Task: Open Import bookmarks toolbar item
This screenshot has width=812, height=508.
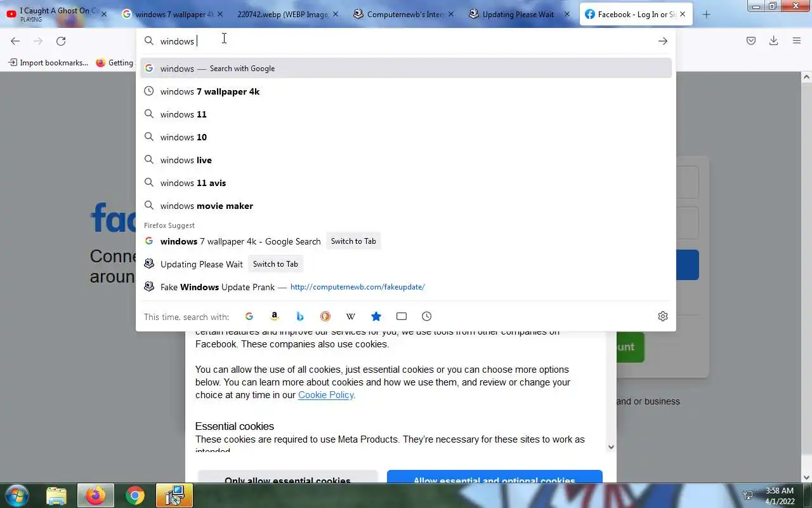Action: click(48, 63)
